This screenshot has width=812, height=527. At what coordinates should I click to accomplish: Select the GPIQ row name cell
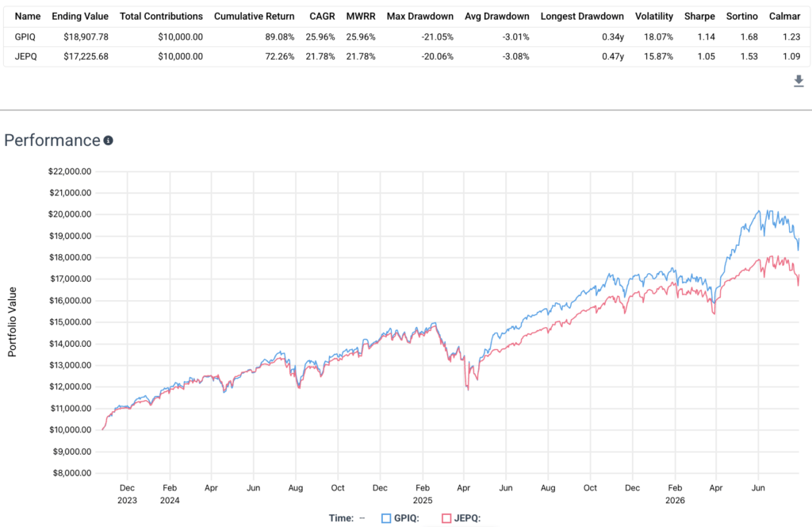point(25,37)
